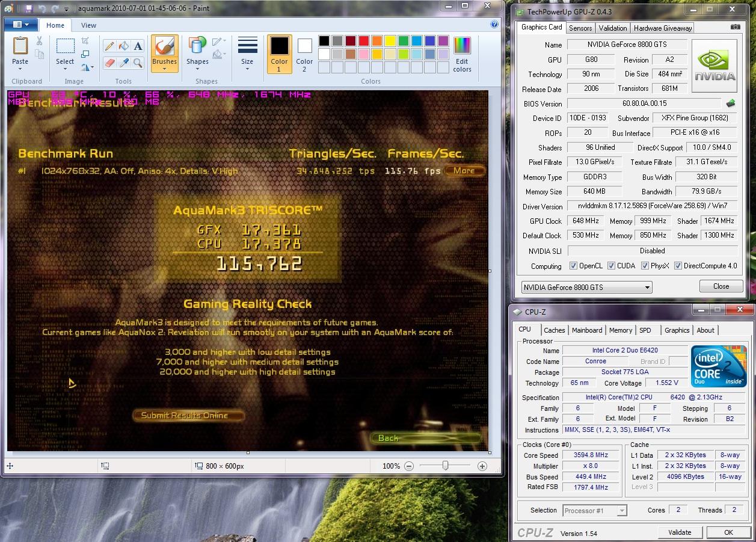
Task: Click the Copy icon below the scissors
Action: (x=39, y=55)
